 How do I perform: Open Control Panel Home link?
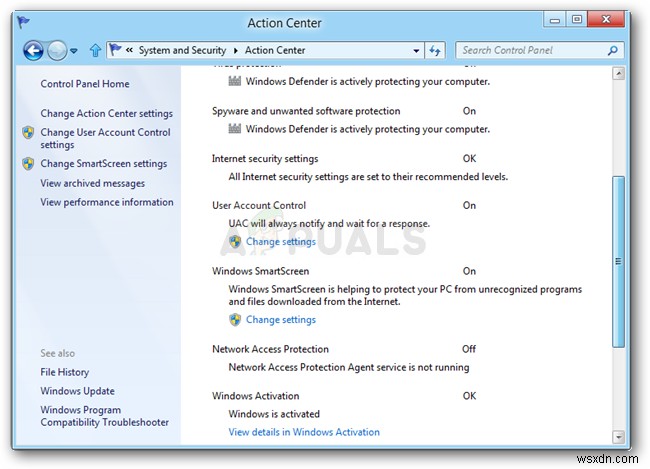click(85, 84)
